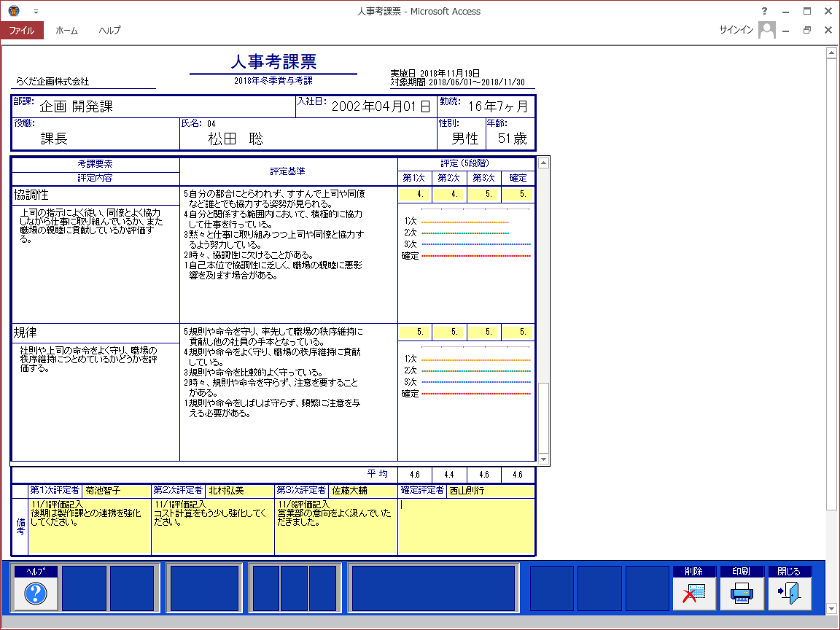The image size is (840, 630).
Task: Click the title bar help question mark
Action: (x=764, y=11)
